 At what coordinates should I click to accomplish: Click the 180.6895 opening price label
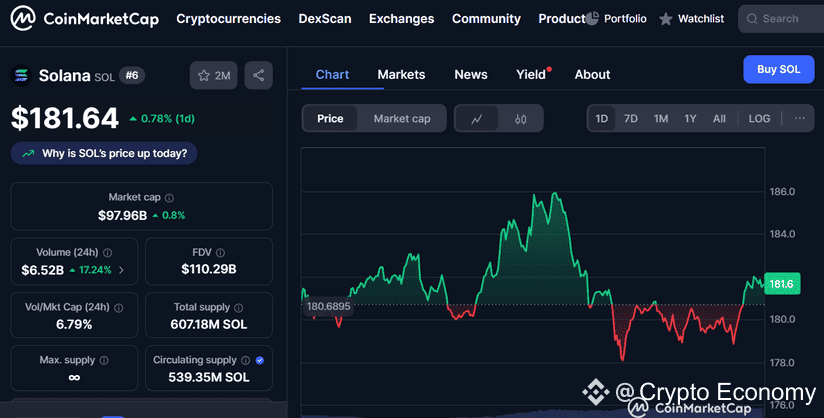point(328,307)
